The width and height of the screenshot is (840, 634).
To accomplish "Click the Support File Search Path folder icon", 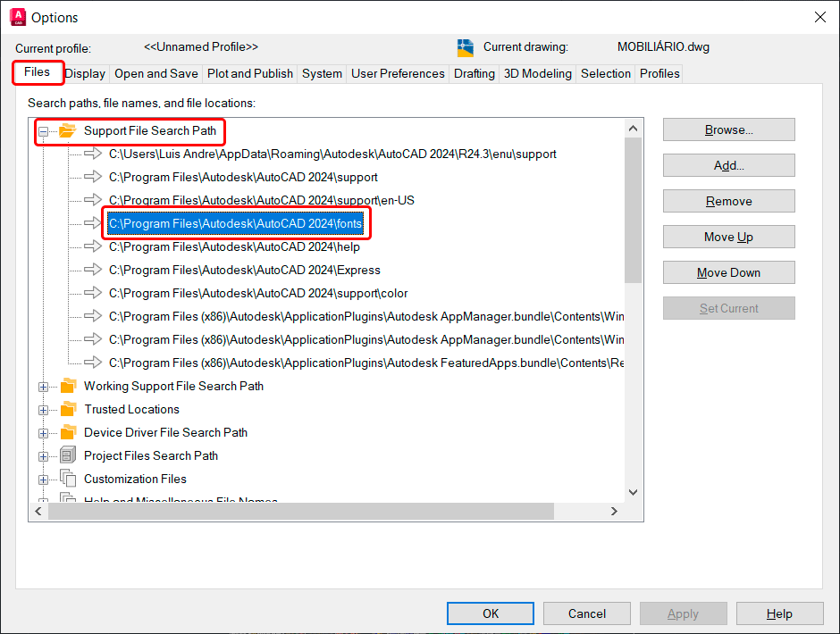I will pyautogui.click(x=68, y=131).
